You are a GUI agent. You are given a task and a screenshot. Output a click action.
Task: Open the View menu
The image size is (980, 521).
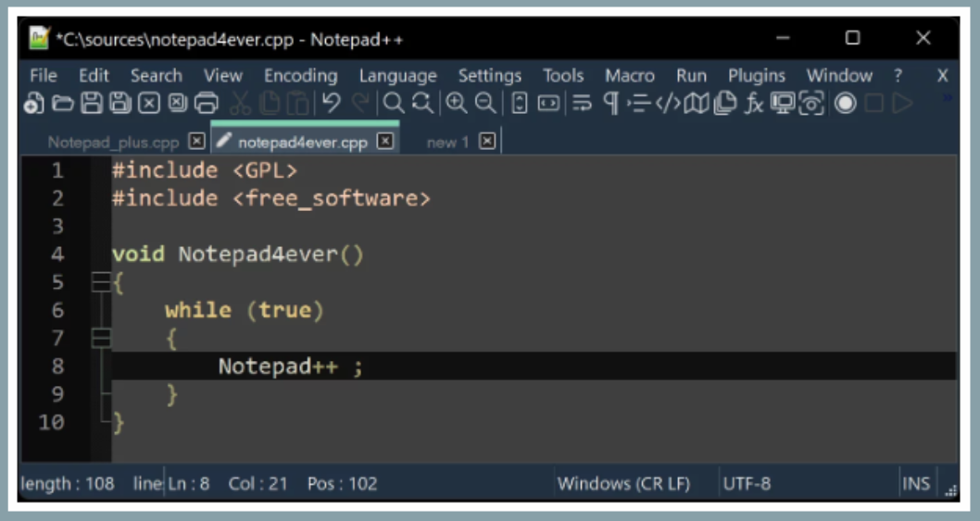222,76
